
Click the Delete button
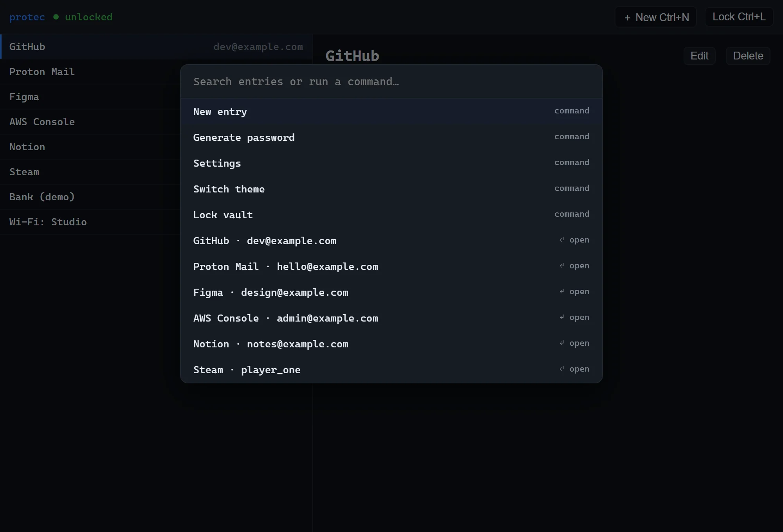coord(748,56)
